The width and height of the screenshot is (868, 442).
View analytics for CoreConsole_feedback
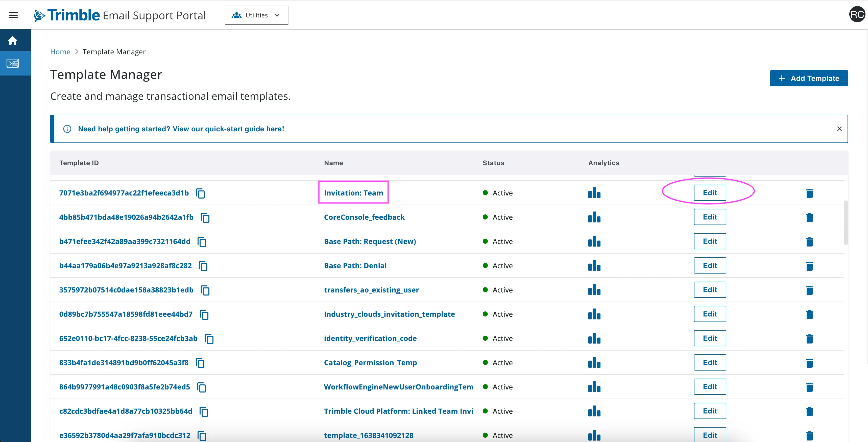pos(594,217)
